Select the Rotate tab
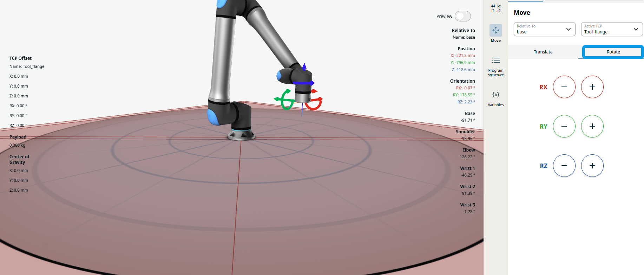This screenshot has width=644, height=275. tap(613, 52)
